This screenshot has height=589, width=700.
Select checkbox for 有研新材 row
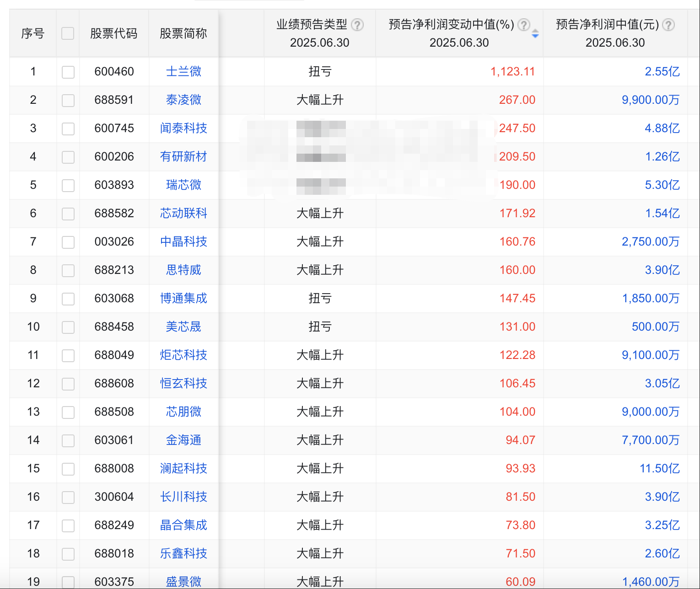click(68, 157)
